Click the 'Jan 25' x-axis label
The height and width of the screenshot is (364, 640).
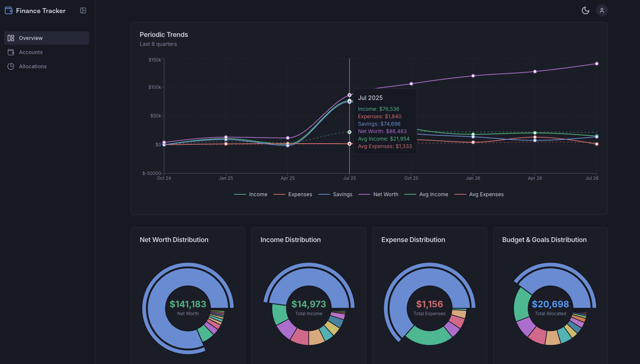click(226, 178)
